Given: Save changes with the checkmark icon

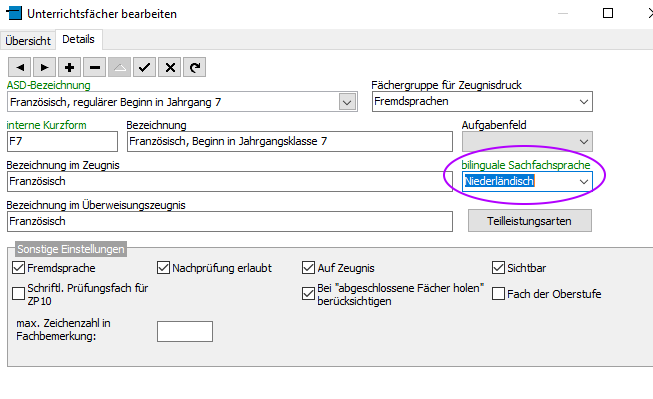Looking at the screenshot, I should click(x=145, y=67).
